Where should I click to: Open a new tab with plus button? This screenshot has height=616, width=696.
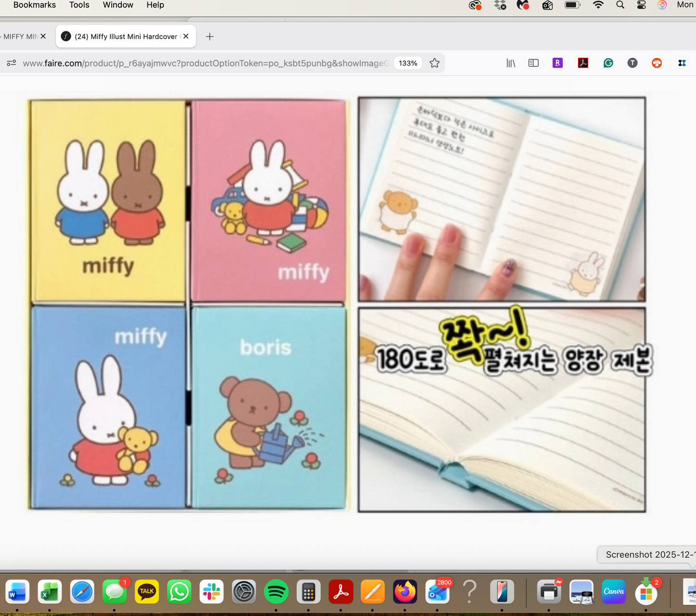tap(210, 37)
